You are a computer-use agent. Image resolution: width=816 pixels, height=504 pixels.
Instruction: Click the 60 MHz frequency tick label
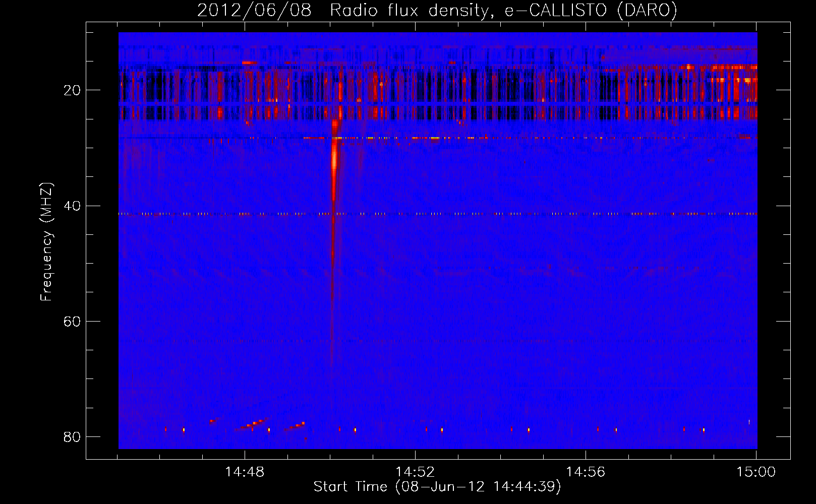point(72,321)
